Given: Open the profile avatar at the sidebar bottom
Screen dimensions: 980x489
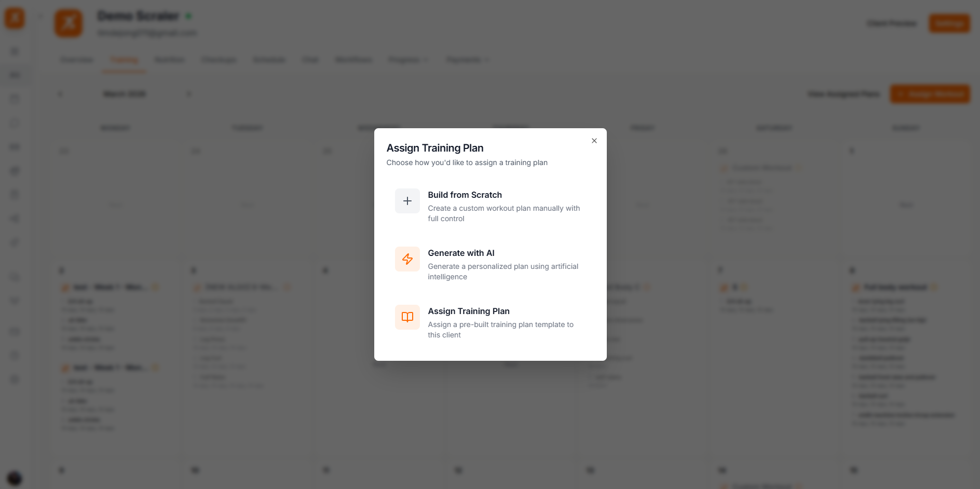Looking at the screenshot, I should (x=15, y=478).
